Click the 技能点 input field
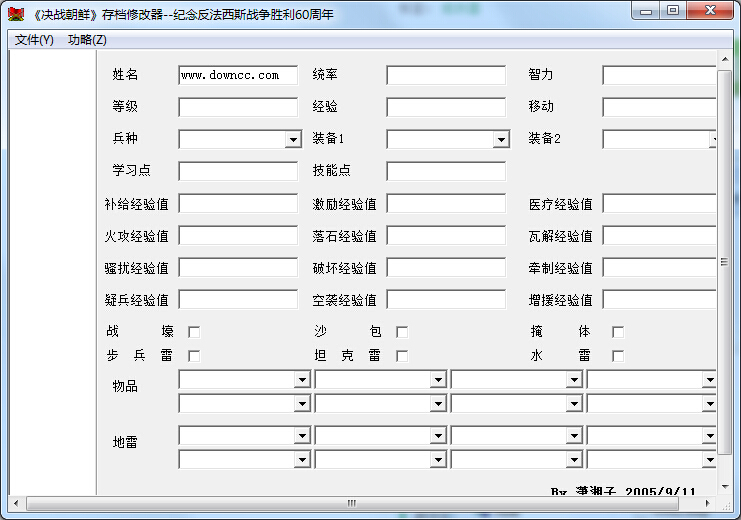741x520 pixels. 446,171
